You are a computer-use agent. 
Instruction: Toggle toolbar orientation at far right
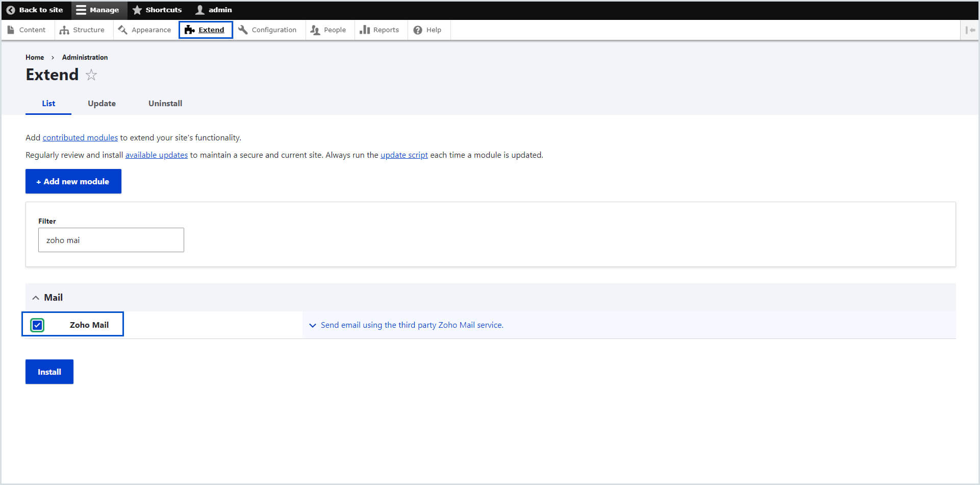[x=970, y=30]
